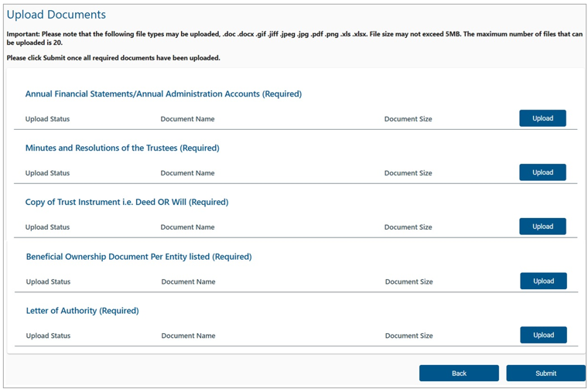Submit the uploaded documents
Viewport: 588px width, 392px height.
point(545,373)
